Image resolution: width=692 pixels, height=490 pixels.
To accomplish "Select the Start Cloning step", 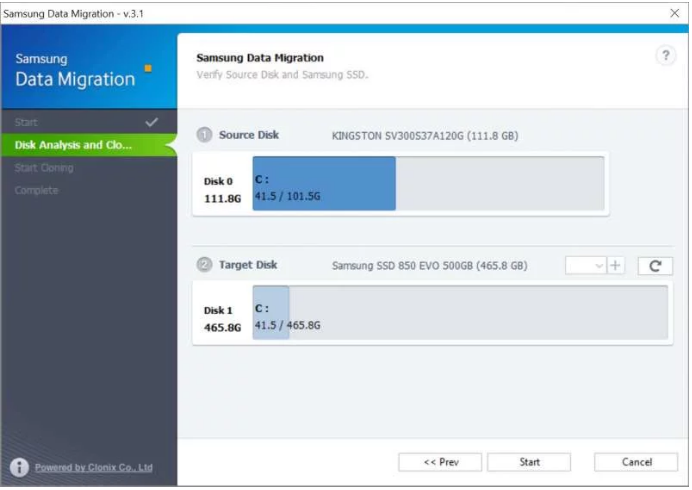I will click(89, 168).
